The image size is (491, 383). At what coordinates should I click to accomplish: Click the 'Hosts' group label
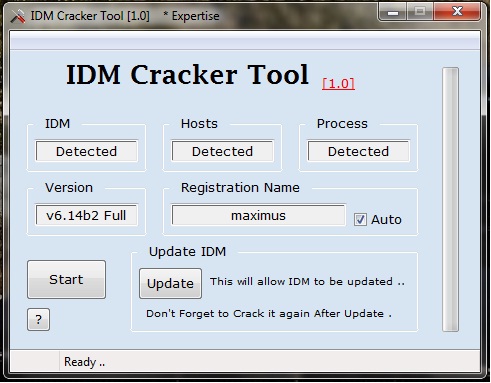pyautogui.click(x=199, y=124)
